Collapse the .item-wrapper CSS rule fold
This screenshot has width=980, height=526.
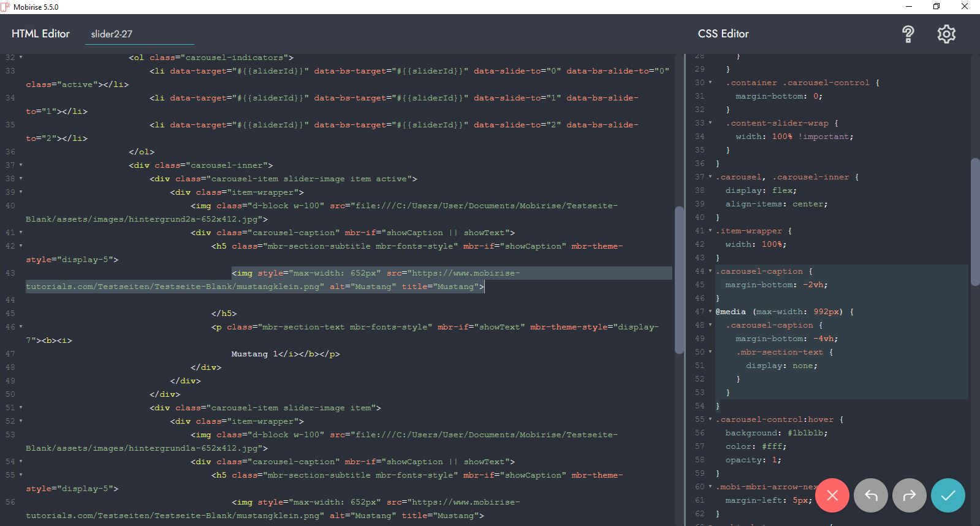click(710, 231)
